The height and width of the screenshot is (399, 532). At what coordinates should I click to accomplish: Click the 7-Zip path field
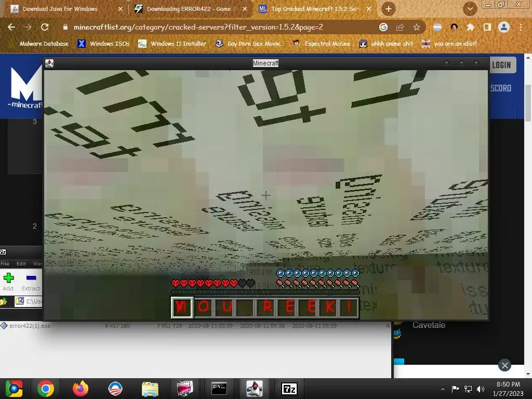pos(29,301)
